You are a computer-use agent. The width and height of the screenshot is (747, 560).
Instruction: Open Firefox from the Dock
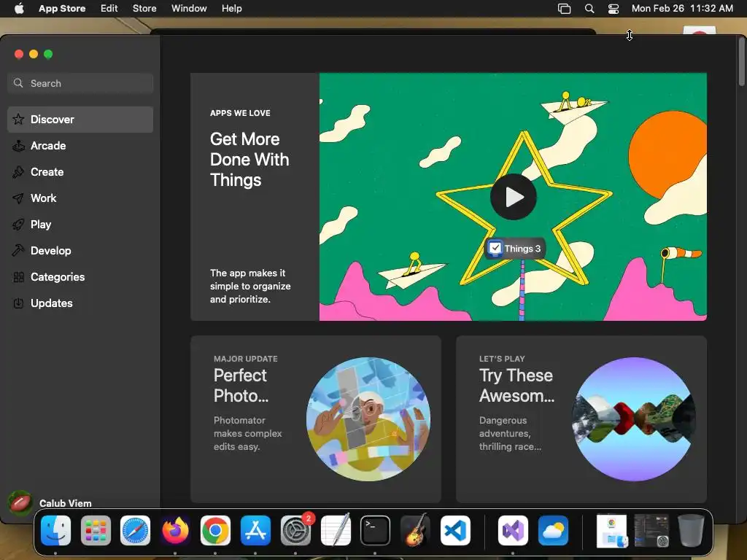click(x=175, y=531)
